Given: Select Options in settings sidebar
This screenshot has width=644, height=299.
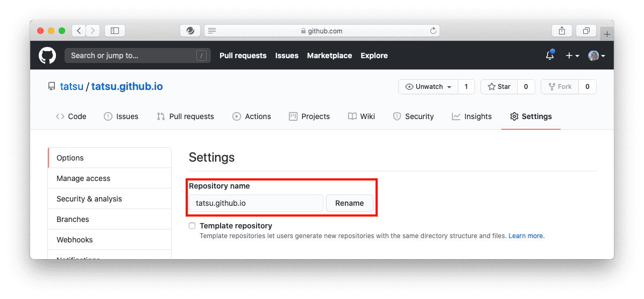Looking at the screenshot, I should point(110,158).
